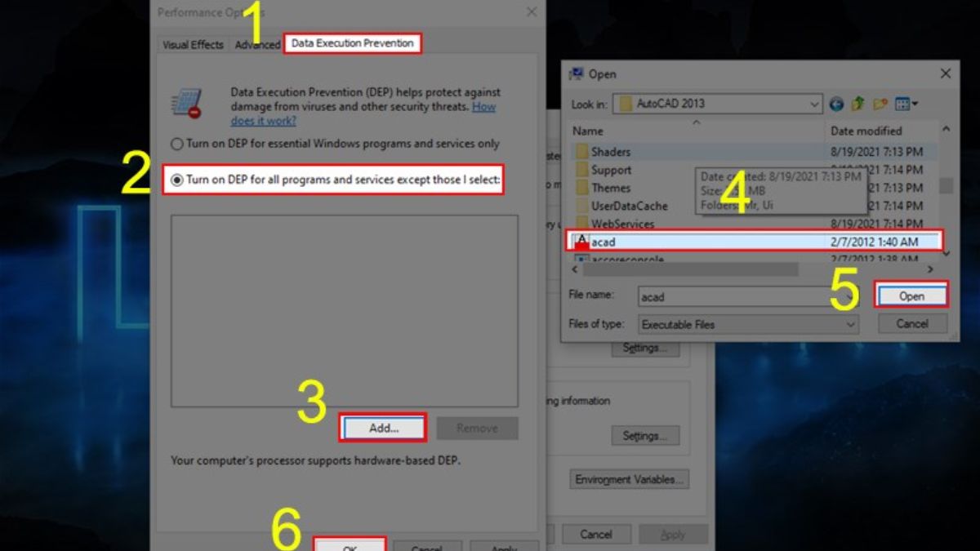The image size is (980, 551).
Task: Expand the Files of type dropdown
Action: point(851,325)
